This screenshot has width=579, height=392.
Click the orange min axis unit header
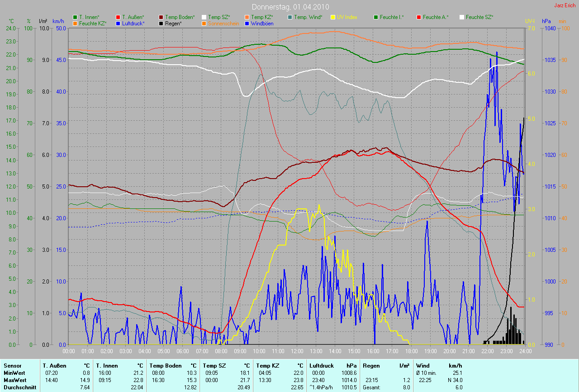coord(562,21)
